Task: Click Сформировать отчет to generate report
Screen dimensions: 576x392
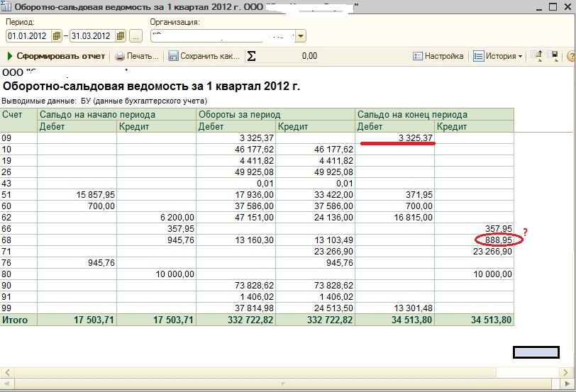Action: [57, 56]
